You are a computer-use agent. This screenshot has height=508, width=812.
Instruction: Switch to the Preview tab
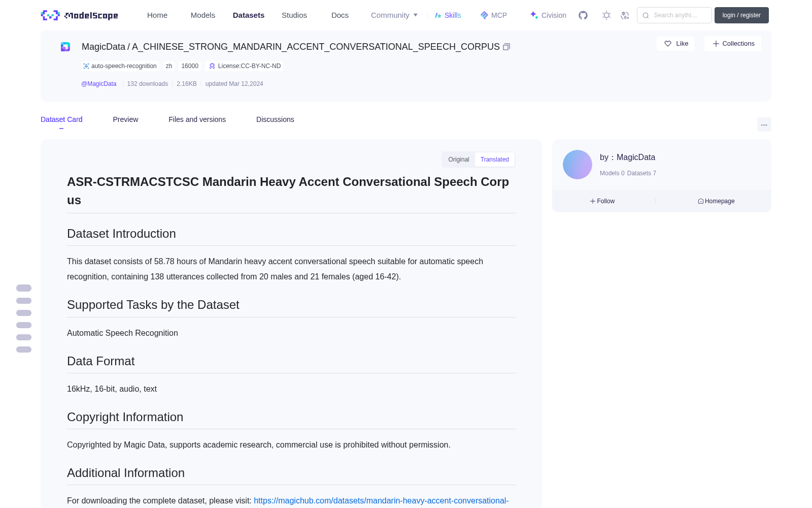125,119
